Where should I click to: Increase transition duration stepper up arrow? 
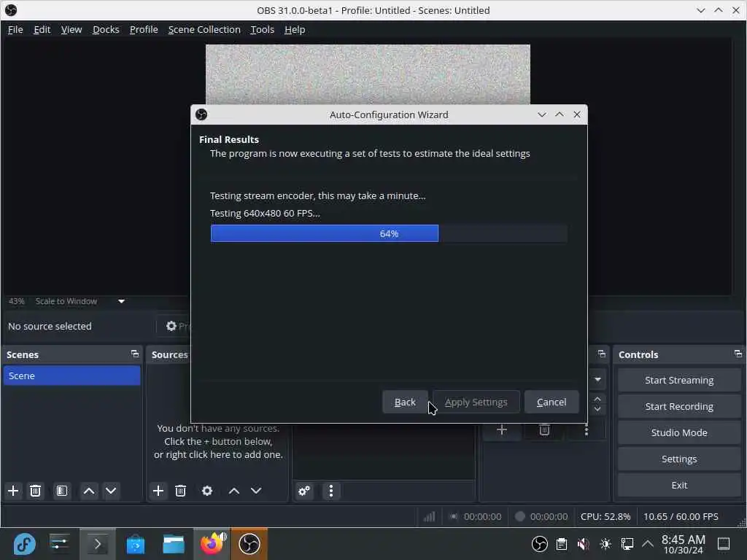[597, 398]
